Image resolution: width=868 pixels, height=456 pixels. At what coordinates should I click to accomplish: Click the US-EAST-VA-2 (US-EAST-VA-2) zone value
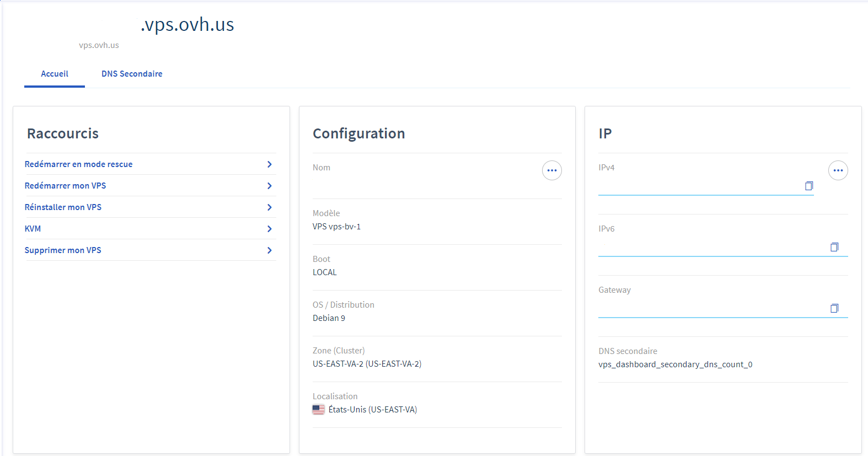pos(367,364)
